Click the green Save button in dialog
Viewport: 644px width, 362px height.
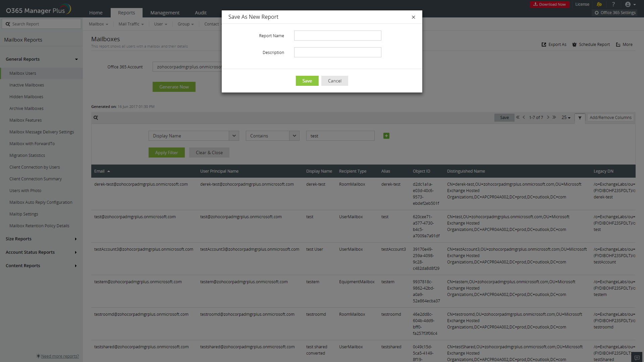pos(307,81)
